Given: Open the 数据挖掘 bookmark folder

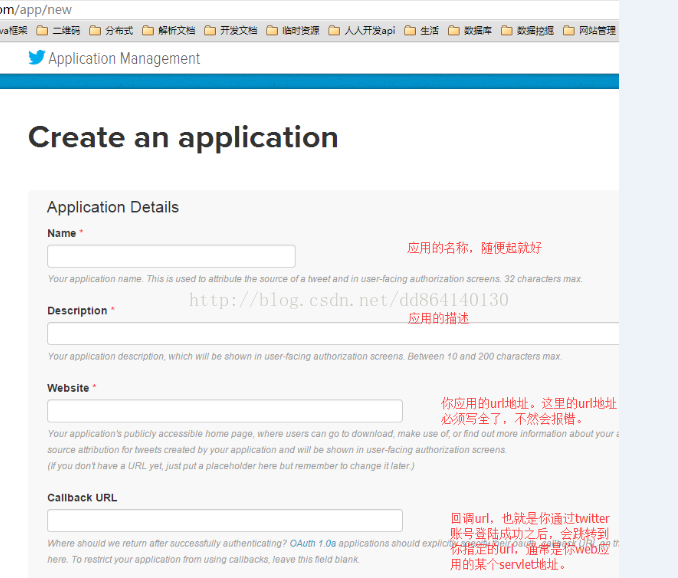Looking at the screenshot, I should (x=528, y=31).
